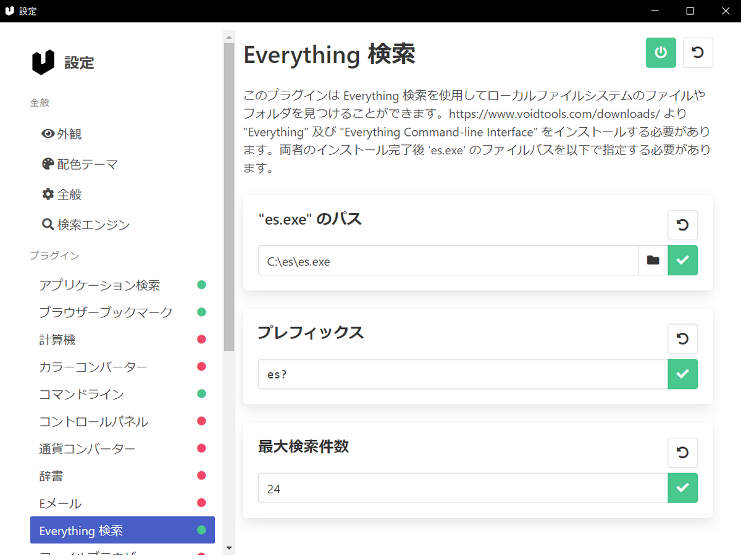Click the gear icon beside 全般 in sidebar
This screenshot has width=741, height=560.
(48, 194)
